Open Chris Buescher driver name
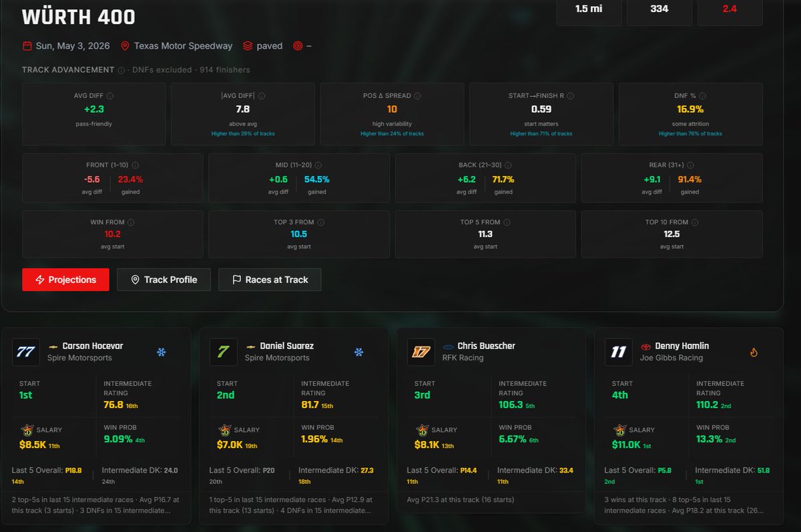This screenshot has width=801, height=532. click(487, 346)
